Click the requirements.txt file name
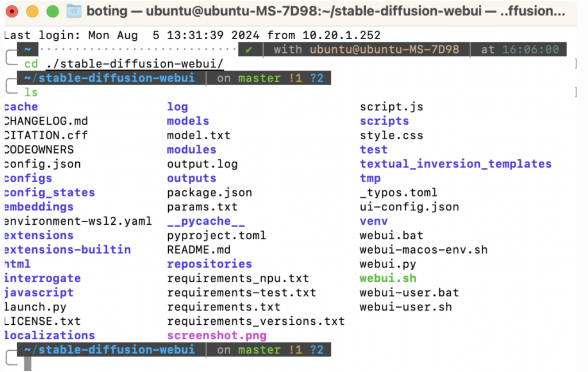 coord(224,307)
